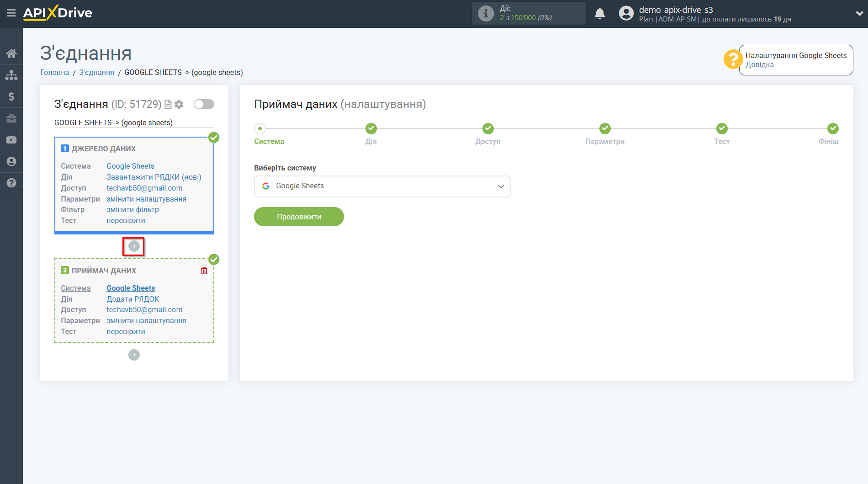Click the demo_apix-drive_s3 username

click(x=676, y=10)
